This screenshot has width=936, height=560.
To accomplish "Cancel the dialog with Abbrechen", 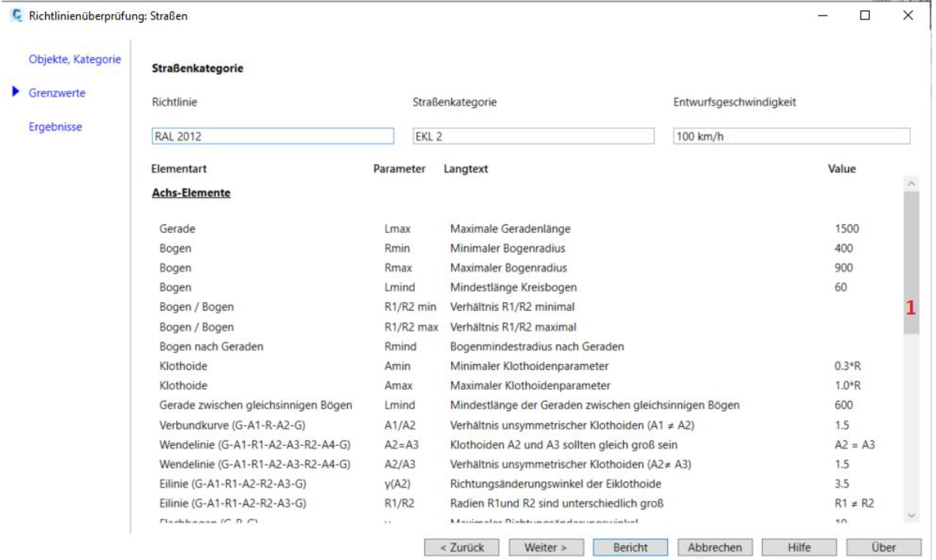I will [x=715, y=548].
